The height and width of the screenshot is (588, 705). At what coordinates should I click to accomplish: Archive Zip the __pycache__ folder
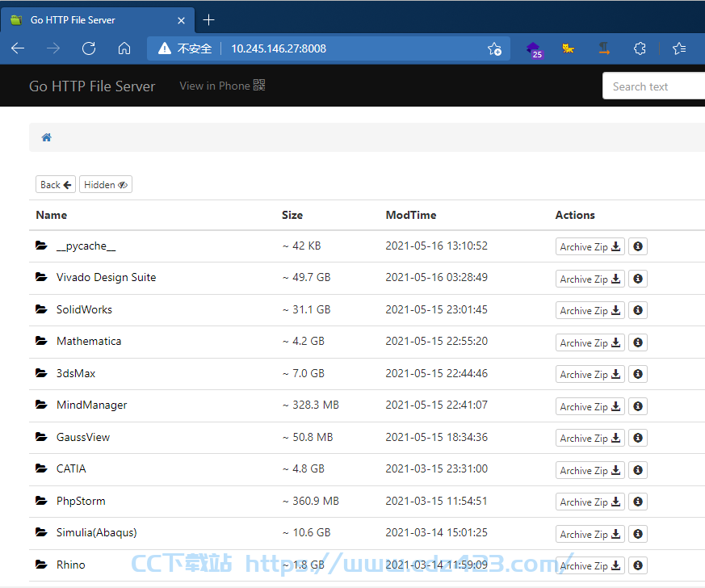590,246
